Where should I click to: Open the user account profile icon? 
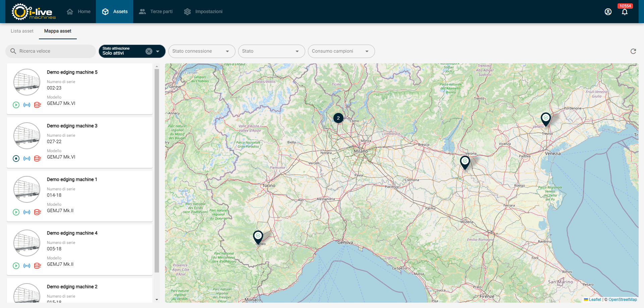(x=608, y=12)
